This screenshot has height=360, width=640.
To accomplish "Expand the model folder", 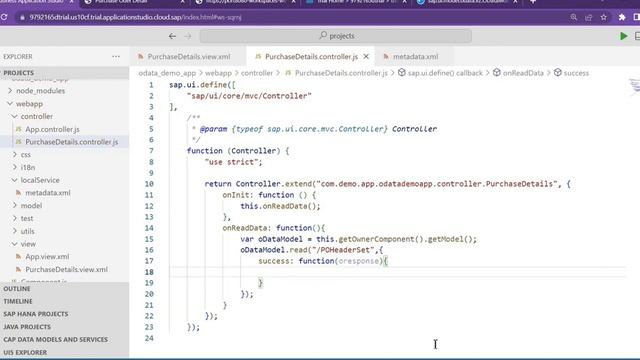I will (31, 206).
